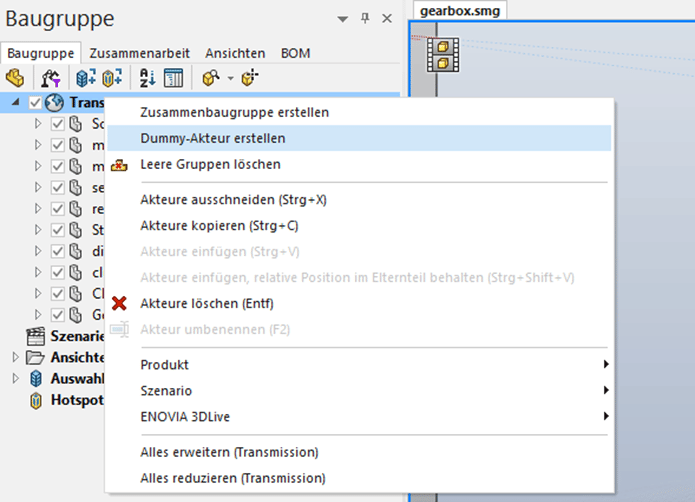Click the table columns icon in toolbar
This screenshot has width=695, height=502.
coord(173,77)
